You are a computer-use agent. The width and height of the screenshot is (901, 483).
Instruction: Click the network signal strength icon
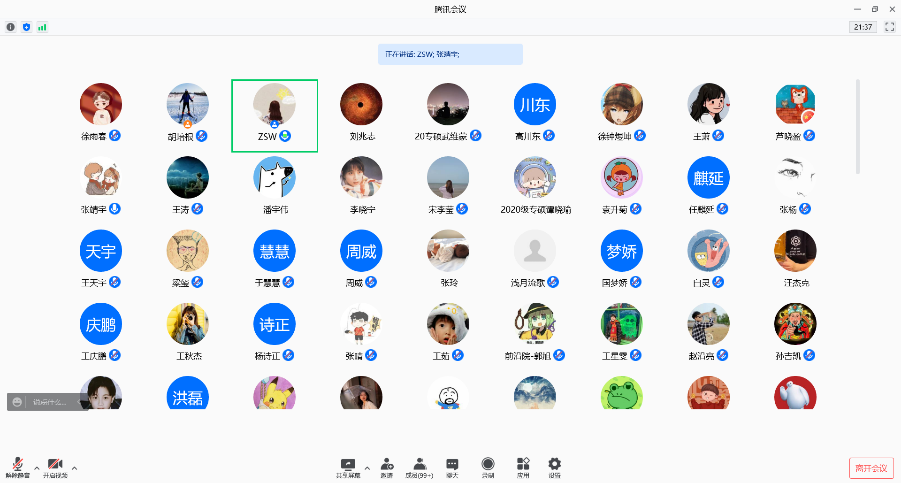coord(42,27)
